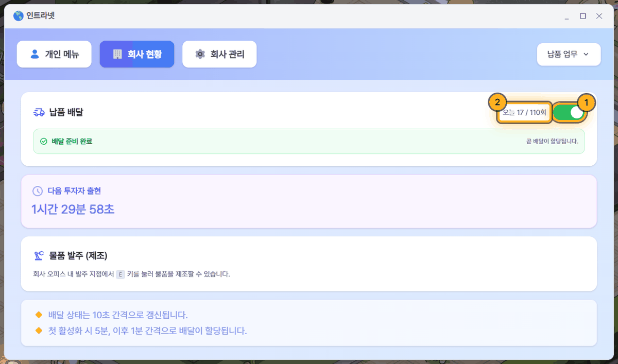Click the 물품 발주 (제조) heading

point(78,255)
